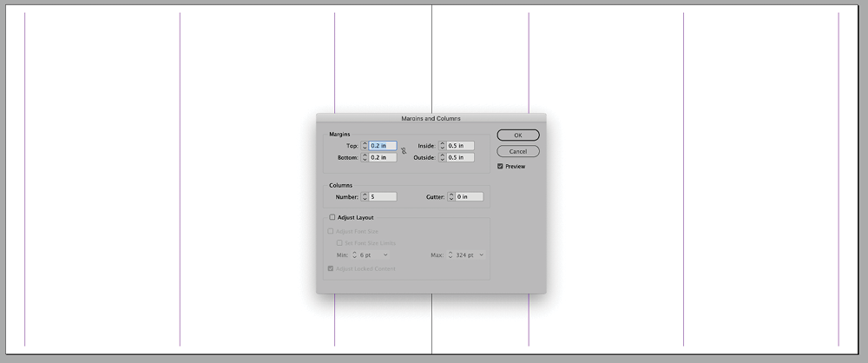Click the Bottom margin input field
The width and height of the screenshot is (868, 363).
click(383, 157)
